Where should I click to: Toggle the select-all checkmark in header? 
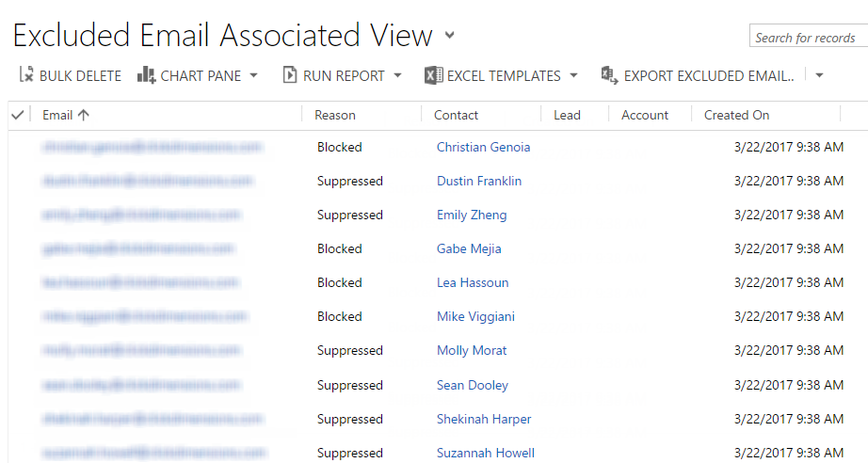pyautogui.click(x=17, y=115)
